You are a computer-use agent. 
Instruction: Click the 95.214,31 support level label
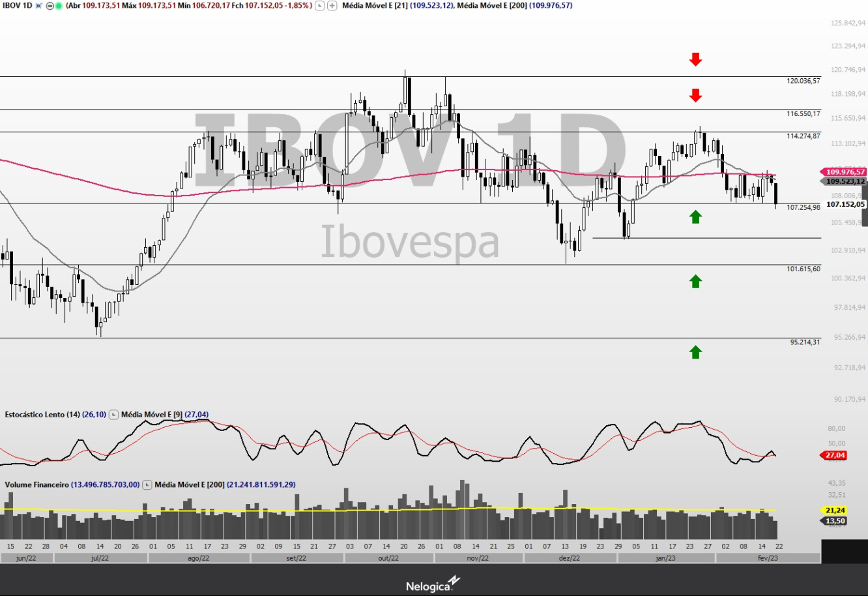pos(805,342)
